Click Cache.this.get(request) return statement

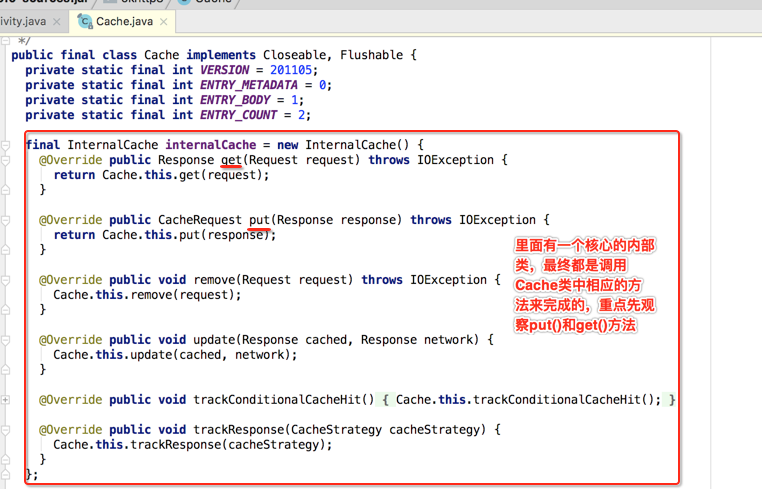click(161, 175)
